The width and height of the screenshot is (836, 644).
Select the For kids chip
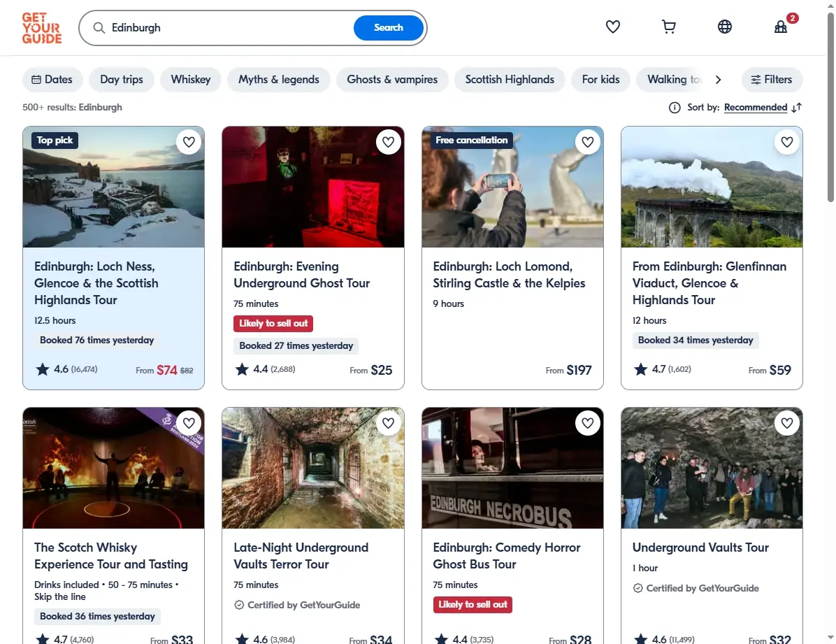click(x=601, y=80)
